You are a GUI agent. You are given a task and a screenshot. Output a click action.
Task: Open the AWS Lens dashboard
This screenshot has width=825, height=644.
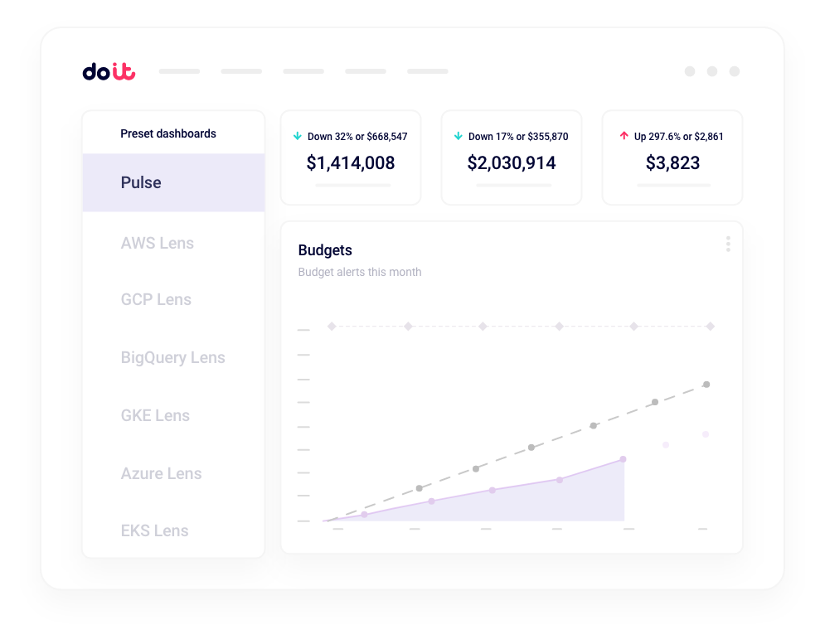[x=158, y=243]
